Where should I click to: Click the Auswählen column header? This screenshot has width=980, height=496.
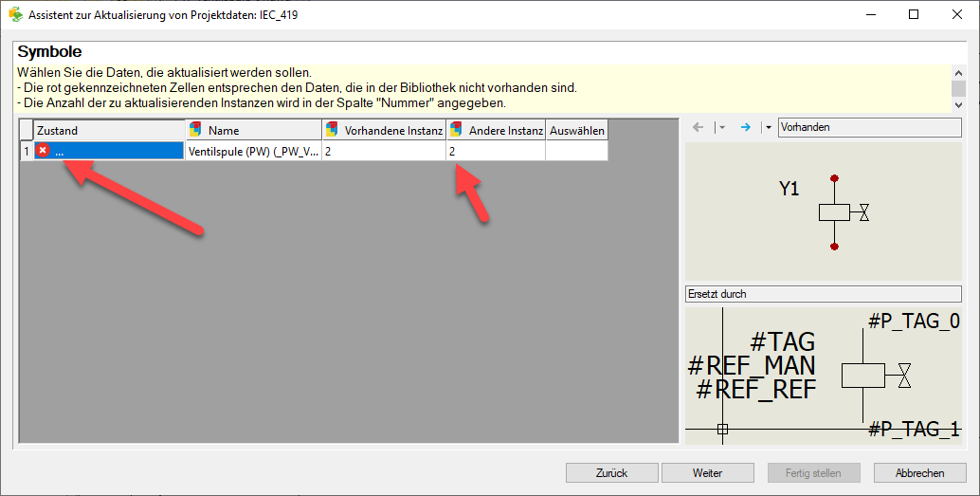click(x=576, y=130)
